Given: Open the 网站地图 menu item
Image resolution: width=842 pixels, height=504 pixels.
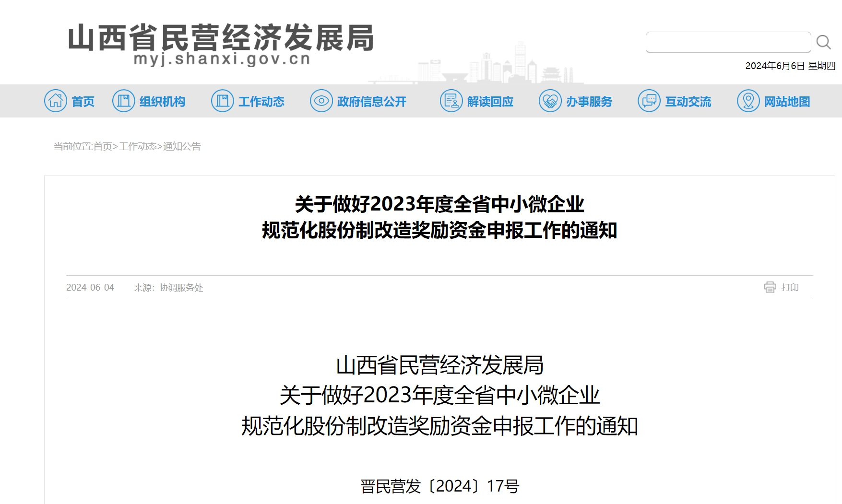Looking at the screenshot, I should 787,102.
